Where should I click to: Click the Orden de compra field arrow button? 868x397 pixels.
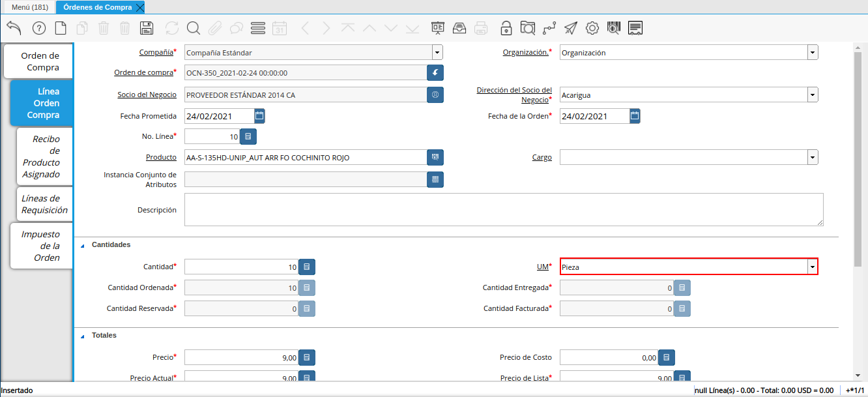(435, 72)
